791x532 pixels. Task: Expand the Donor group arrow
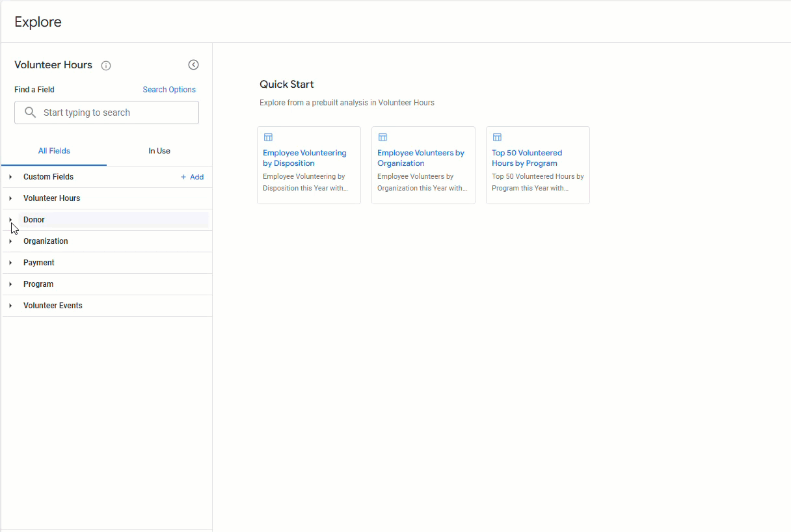[10, 220]
